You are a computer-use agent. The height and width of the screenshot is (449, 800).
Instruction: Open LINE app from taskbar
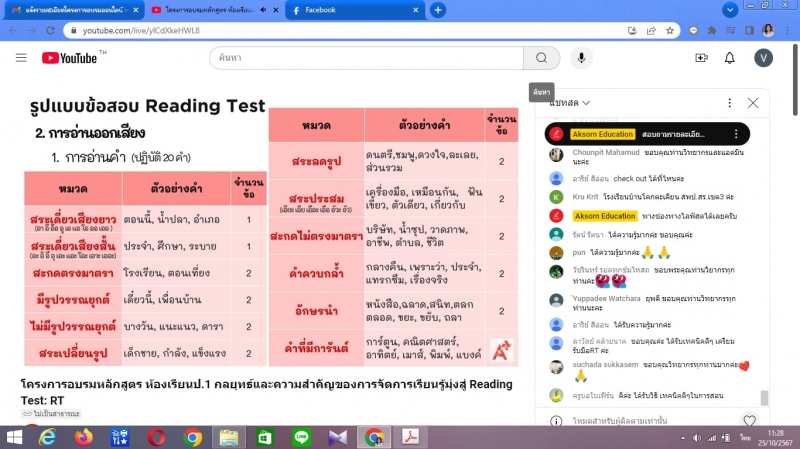pos(301,437)
